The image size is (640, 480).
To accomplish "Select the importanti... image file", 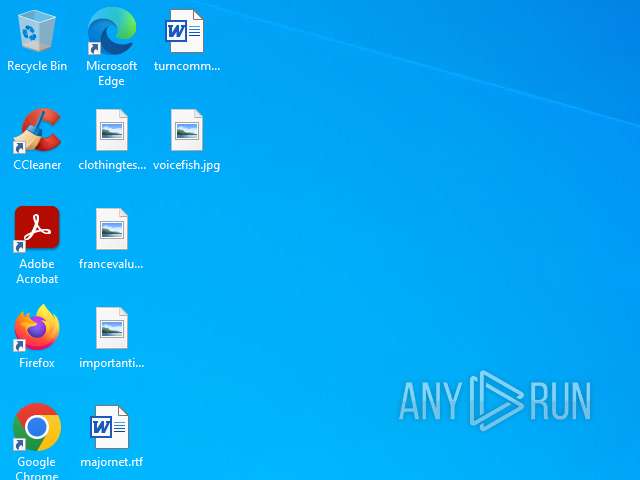I will (111, 328).
